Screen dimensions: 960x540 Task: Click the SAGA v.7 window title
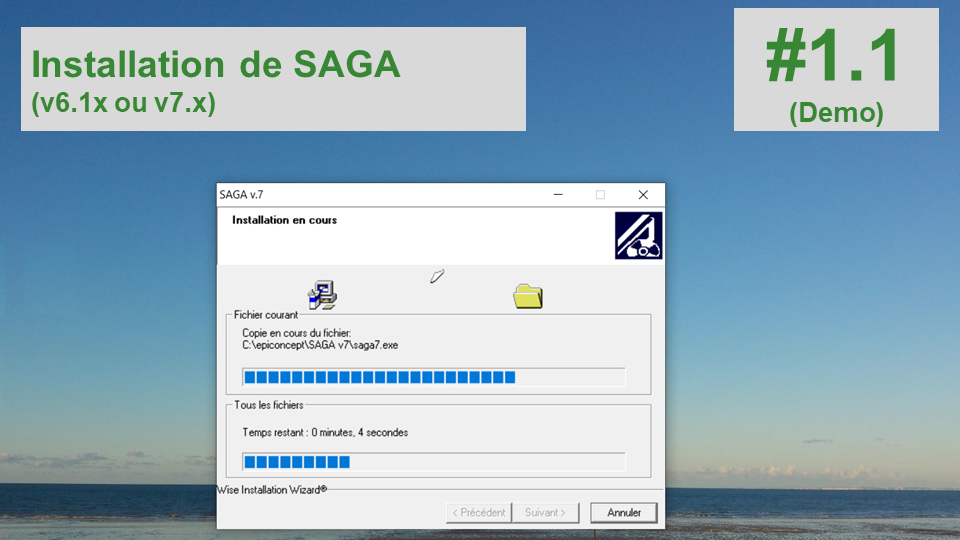tap(241, 195)
